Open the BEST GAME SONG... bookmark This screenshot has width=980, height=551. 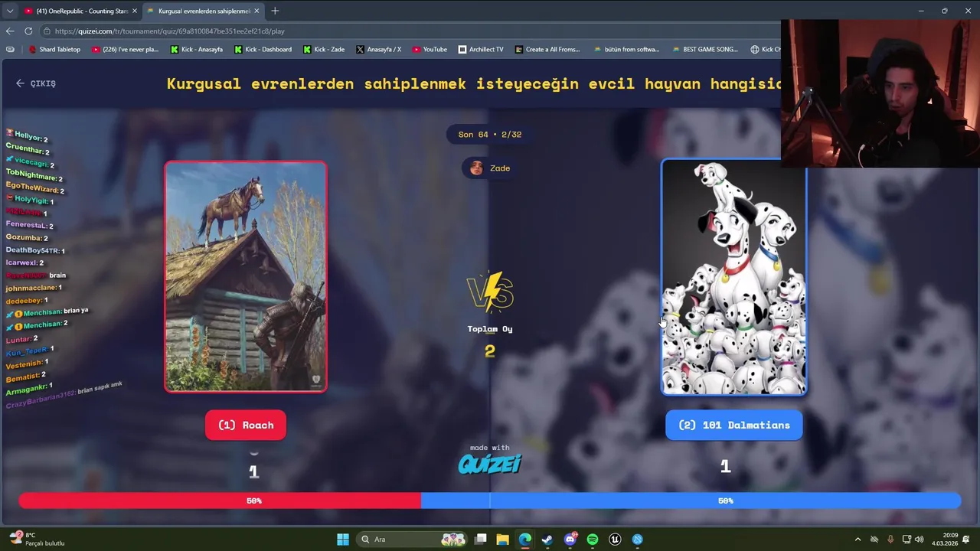705,49
